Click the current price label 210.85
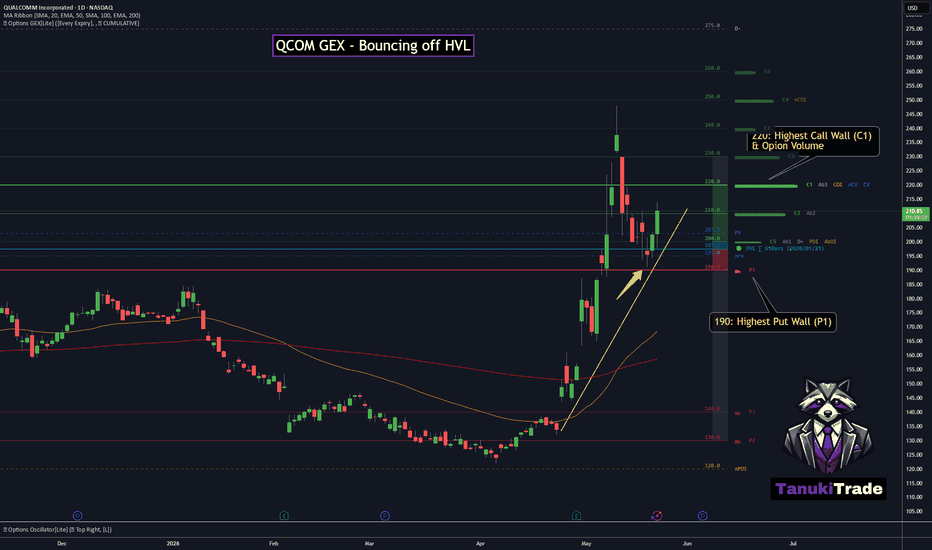 tap(915, 213)
